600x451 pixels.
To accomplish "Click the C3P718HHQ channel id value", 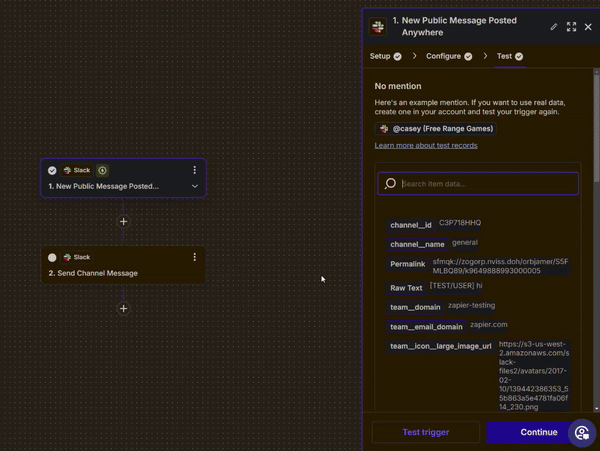I will pyautogui.click(x=460, y=223).
